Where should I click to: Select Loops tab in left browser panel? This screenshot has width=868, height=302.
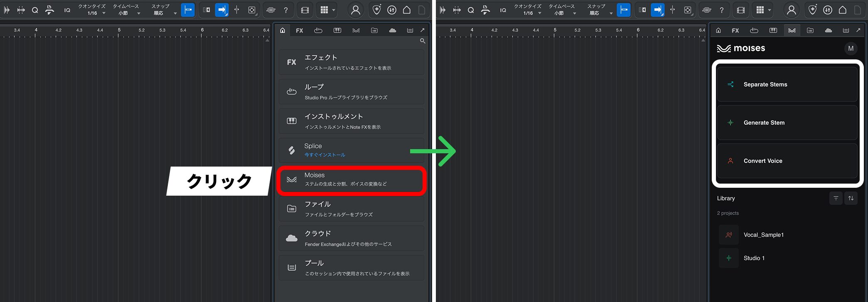coord(318,30)
